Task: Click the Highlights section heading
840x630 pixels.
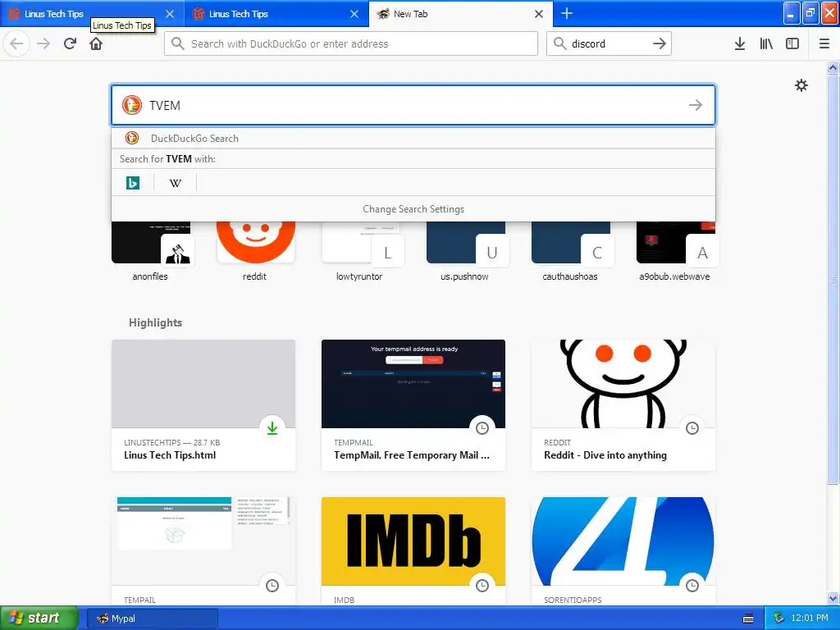Action: click(x=155, y=322)
